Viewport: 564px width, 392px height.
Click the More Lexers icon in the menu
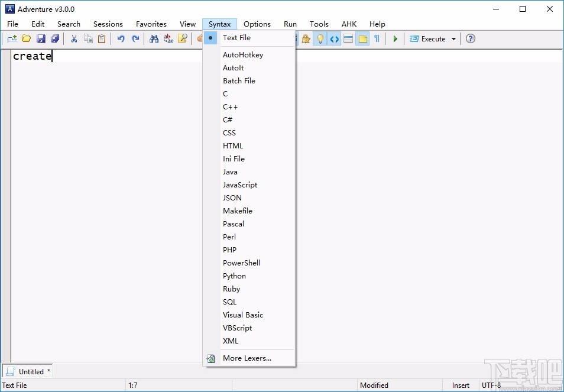(211, 358)
